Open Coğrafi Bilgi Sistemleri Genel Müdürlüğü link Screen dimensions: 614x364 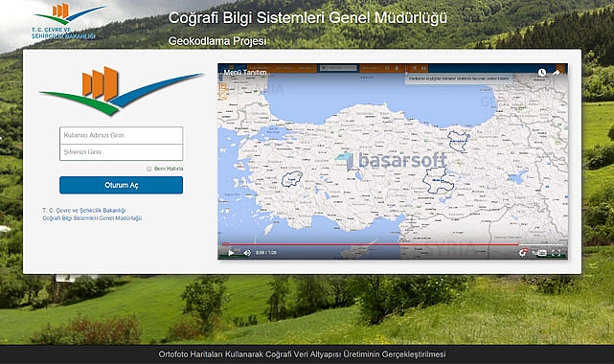[x=92, y=218]
